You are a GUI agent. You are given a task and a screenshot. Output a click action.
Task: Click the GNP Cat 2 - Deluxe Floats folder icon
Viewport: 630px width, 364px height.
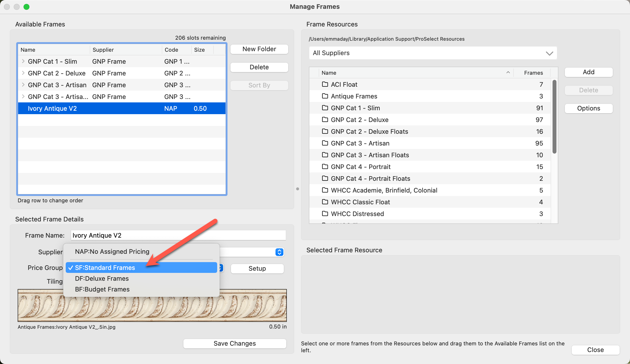[325, 131]
